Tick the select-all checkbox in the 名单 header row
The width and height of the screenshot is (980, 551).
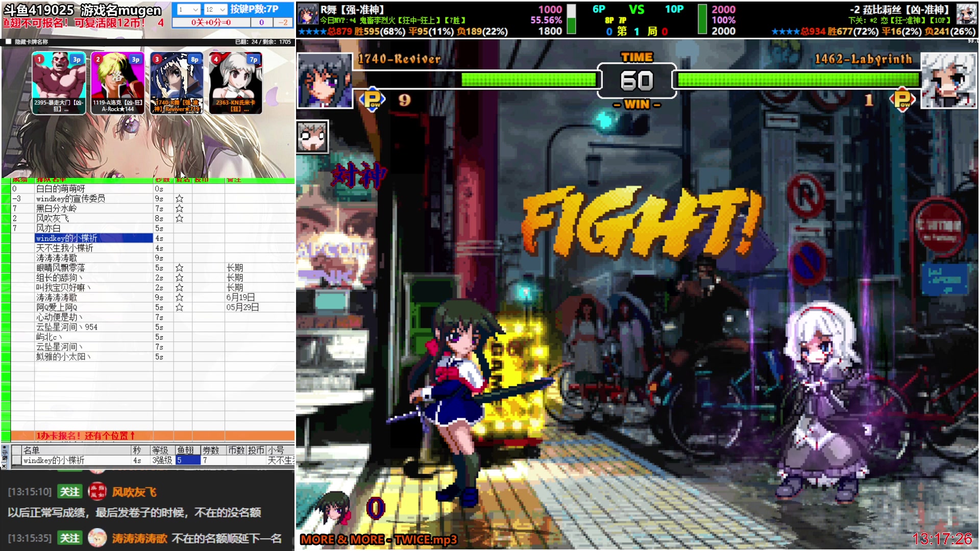click(x=17, y=450)
